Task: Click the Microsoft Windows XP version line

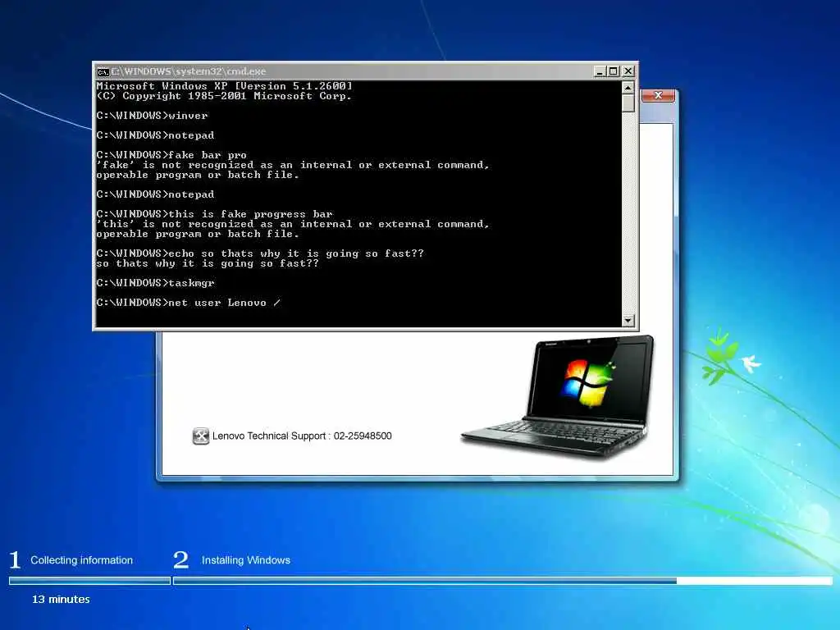Action: (225, 85)
